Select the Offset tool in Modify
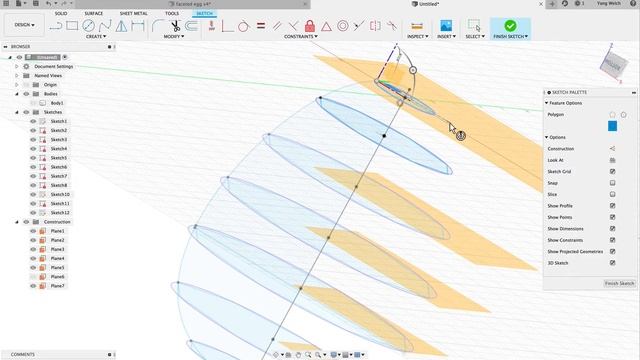 191,26
